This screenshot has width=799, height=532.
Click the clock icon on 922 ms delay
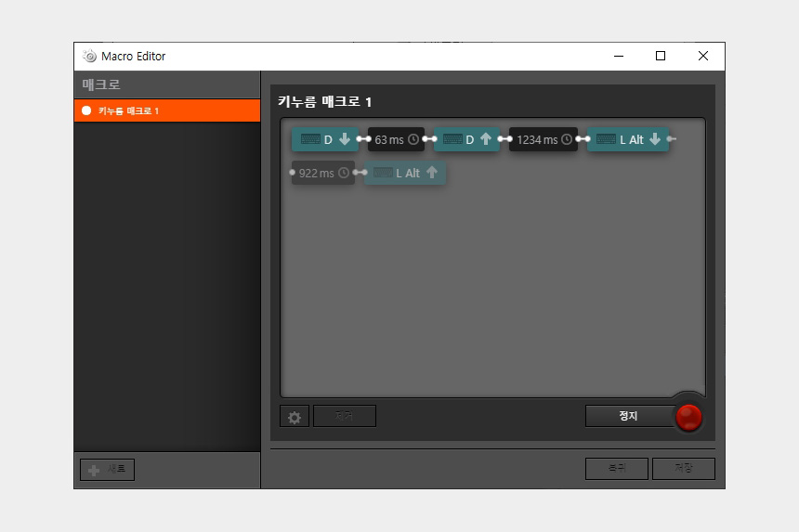click(344, 173)
